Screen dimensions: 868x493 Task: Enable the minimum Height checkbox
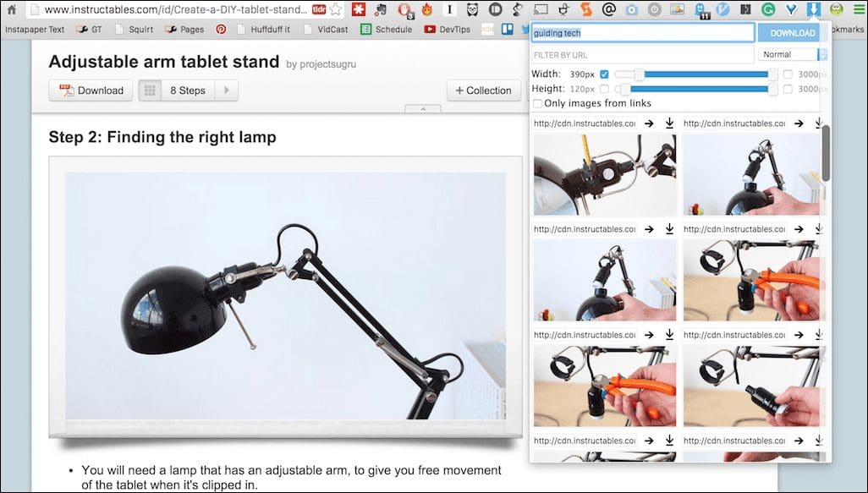pyautogui.click(x=604, y=89)
